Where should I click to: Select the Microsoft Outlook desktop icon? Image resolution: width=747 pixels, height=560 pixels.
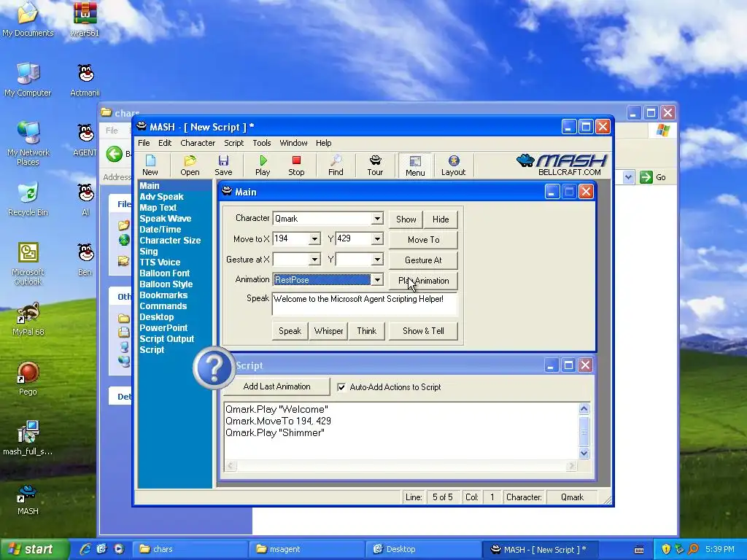pyautogui.click(x=28, y=263)
